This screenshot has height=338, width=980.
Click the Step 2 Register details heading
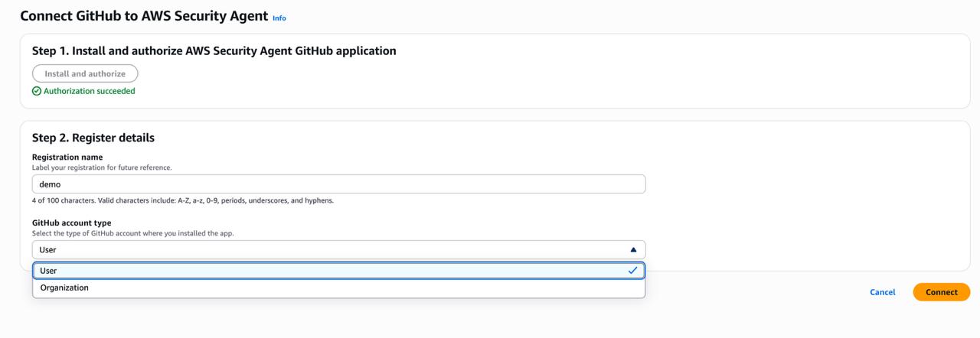point(93,138)
